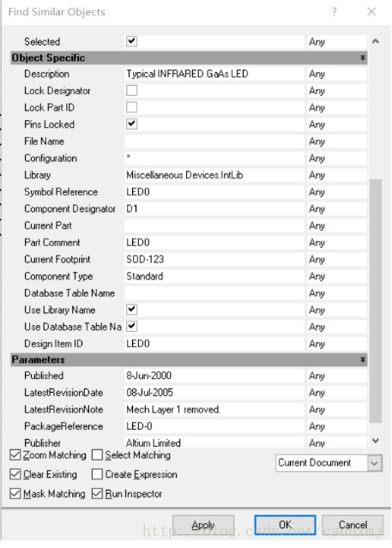Viewport: 392px width, 548px height.
Task: Toggle the Selected checkbox
Action: point(131,41)
